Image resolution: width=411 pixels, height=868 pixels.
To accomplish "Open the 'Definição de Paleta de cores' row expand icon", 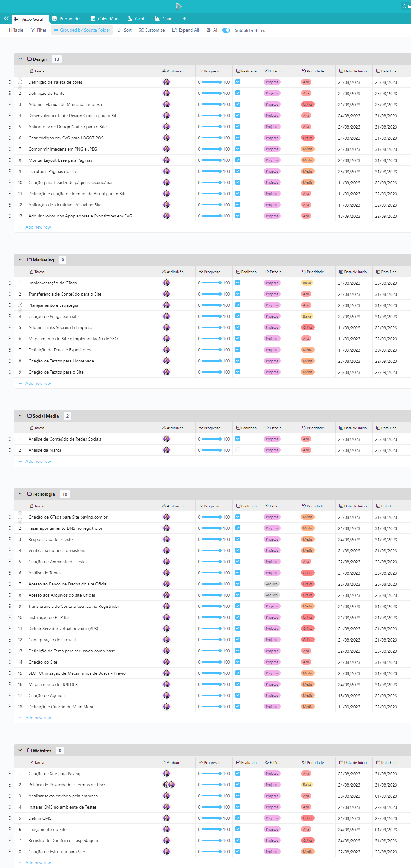I will pyautogui.click(x=20, y=82).
